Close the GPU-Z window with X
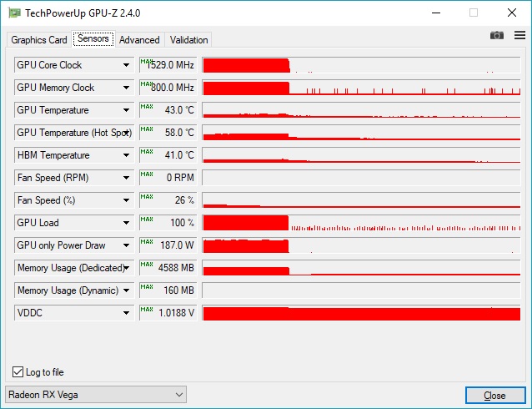Image resolution: width=532 pixels, height=409 pixels. pos(512,13)
